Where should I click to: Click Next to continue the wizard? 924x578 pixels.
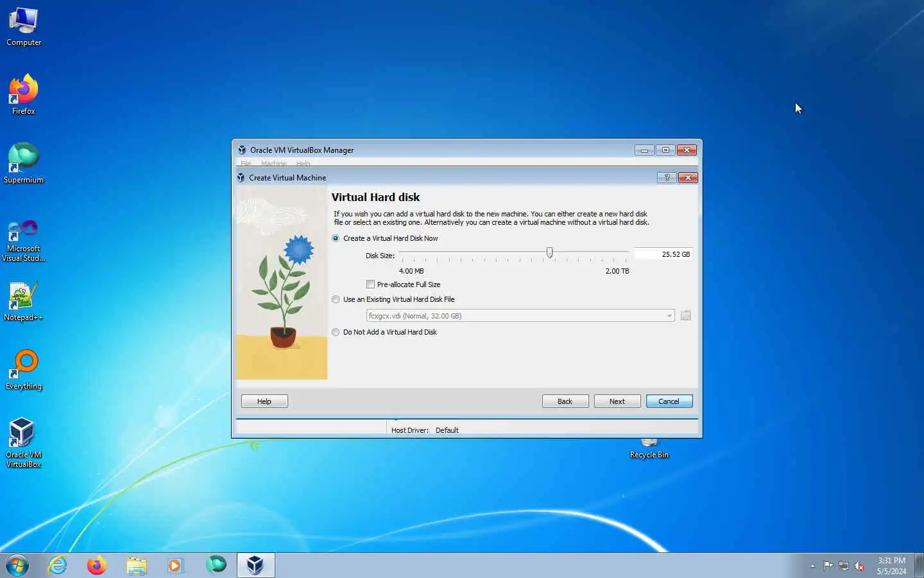[617, 401]
